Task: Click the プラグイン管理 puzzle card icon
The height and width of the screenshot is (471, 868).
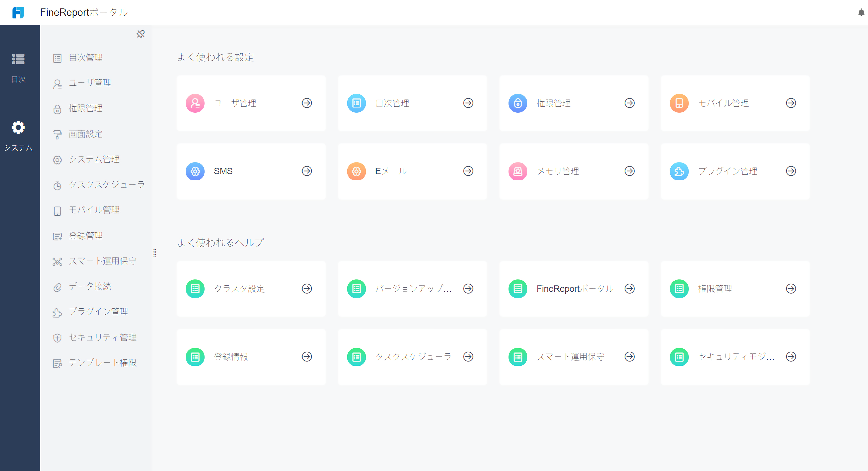Action: coord(679,171)
